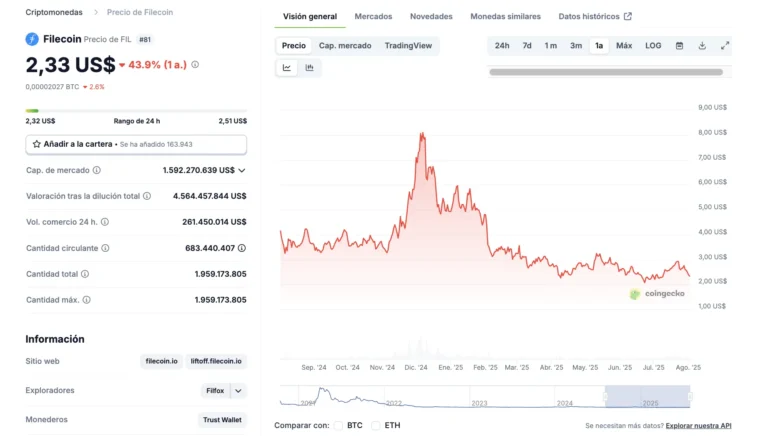
Task: Click the 9,00 US$ axis label
Action: tap(712, 107)
